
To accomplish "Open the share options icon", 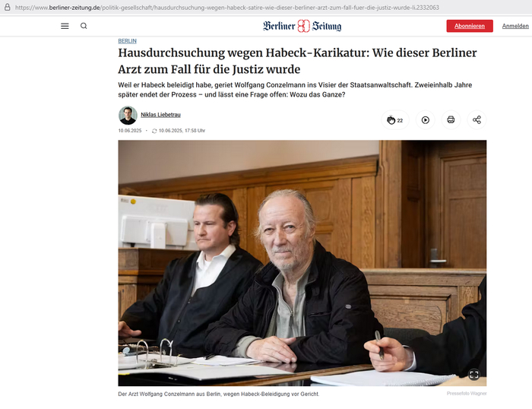I will tap(477, 120).
